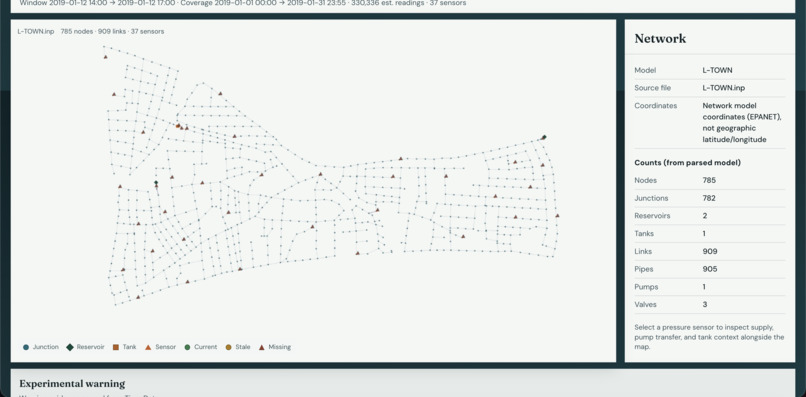806x397 pixels.
Task: Click the 'Counts (from parsed model)' subheading
Action: [x=687, y=163]
